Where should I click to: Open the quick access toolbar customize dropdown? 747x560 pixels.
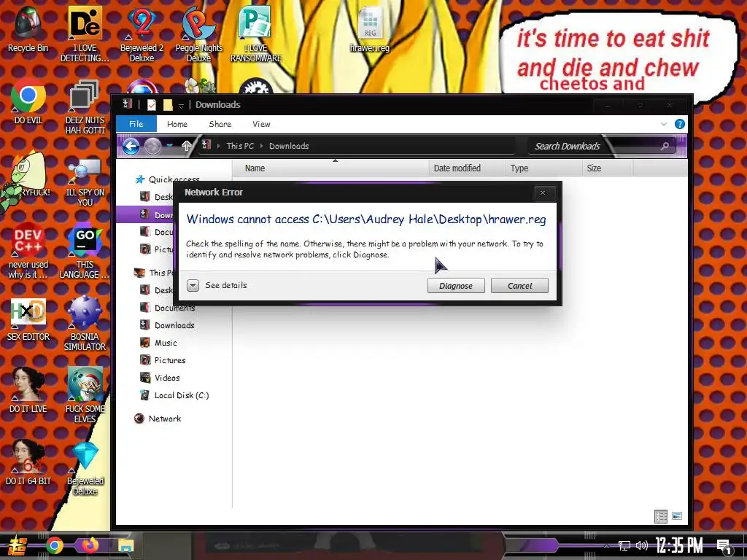click(181, 106)
